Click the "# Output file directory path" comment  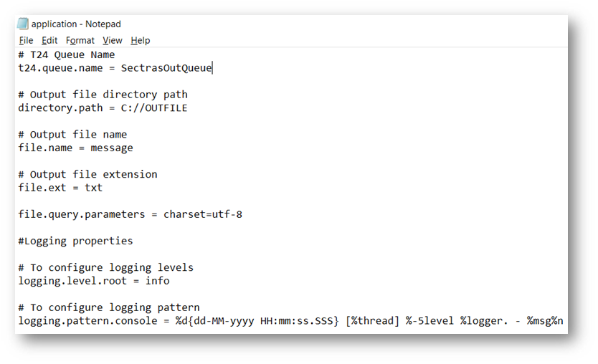point(103,95)
